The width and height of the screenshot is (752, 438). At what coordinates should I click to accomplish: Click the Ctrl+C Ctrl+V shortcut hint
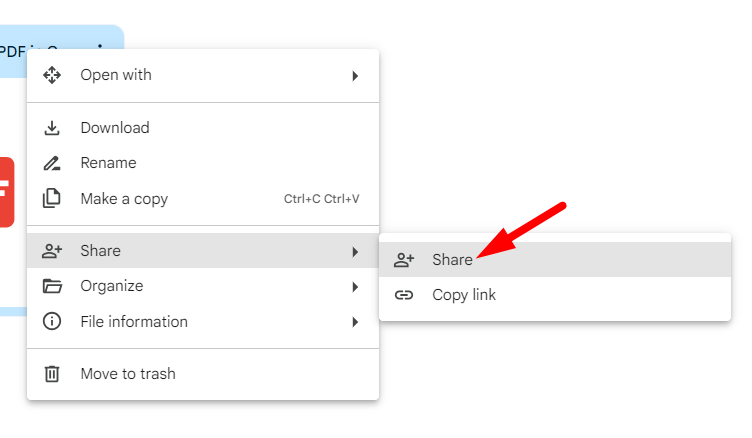pos(321,199)
